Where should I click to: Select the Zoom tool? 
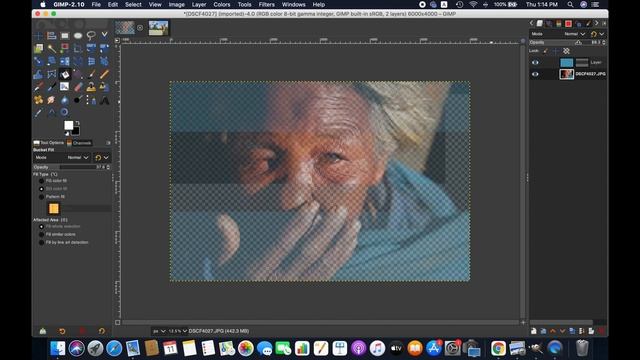[65, 112]
